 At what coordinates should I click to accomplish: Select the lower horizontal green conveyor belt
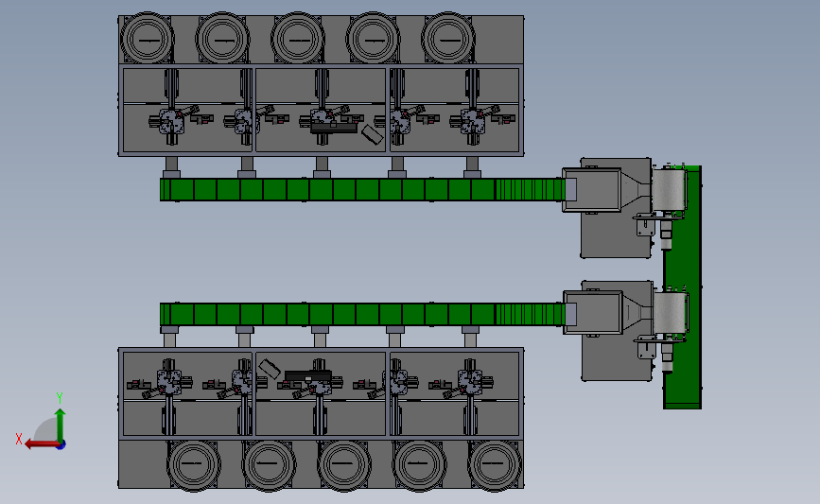tap(362, 314)
